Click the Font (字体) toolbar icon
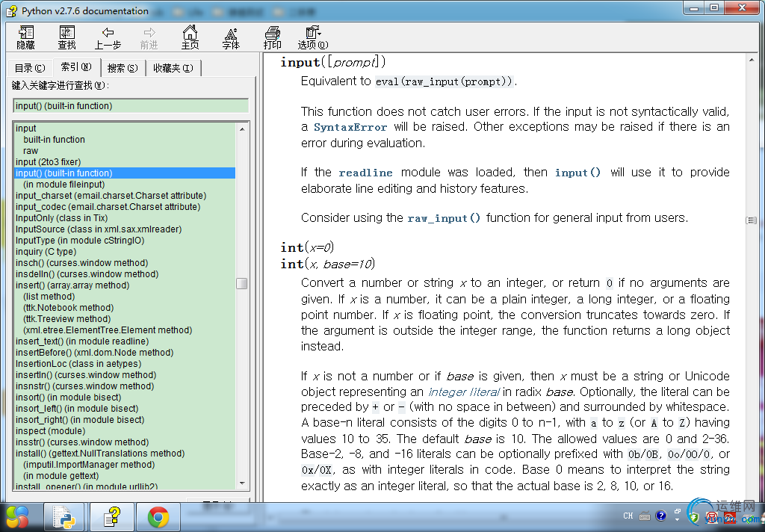 coord(231,37)
